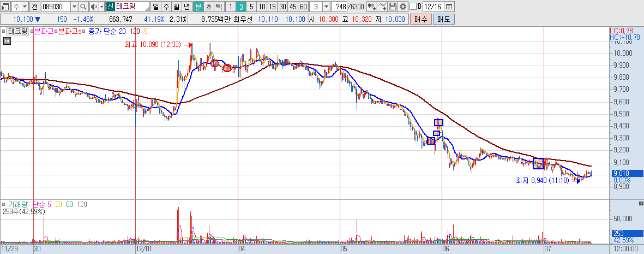This screenshot has width=644, height=254.
Task: Click the 분파고 indicator label
Action: 45,31
